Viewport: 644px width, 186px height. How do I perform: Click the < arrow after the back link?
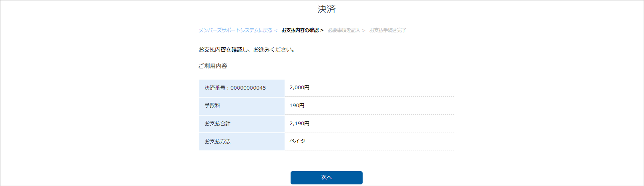click(276, 30)
